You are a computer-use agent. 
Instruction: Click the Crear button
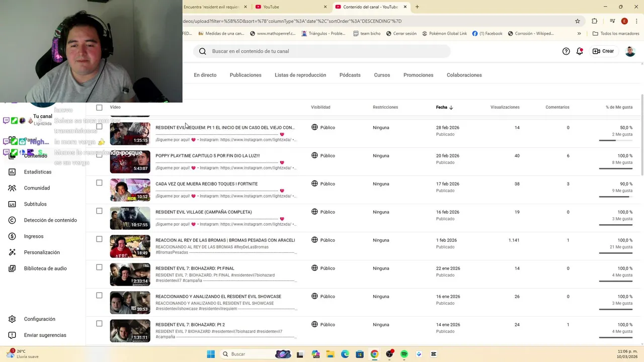tap(603, 51)
